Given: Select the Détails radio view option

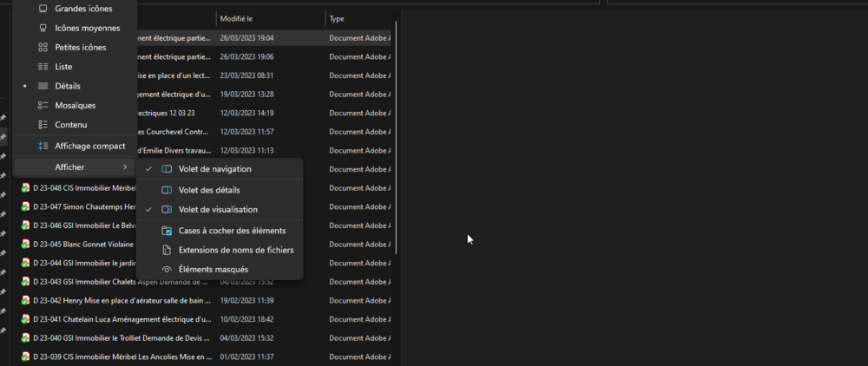Looking at the screenshot, I should point(67,86).
